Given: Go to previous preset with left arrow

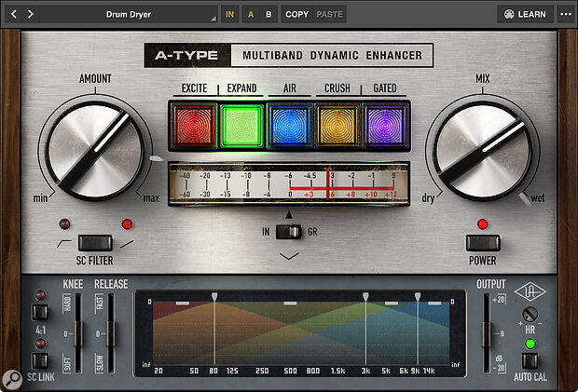Looking at the screenshot, I should 13,14.
